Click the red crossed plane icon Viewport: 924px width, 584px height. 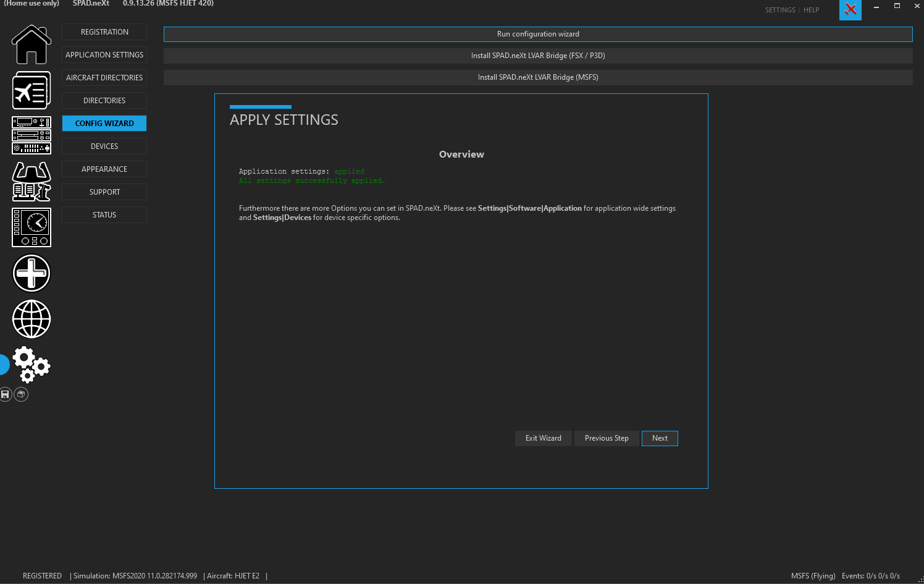coord(850,10)
